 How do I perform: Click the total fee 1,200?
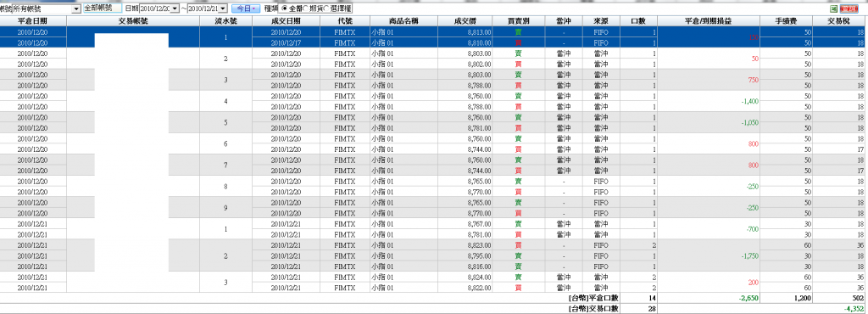point(802,298)
